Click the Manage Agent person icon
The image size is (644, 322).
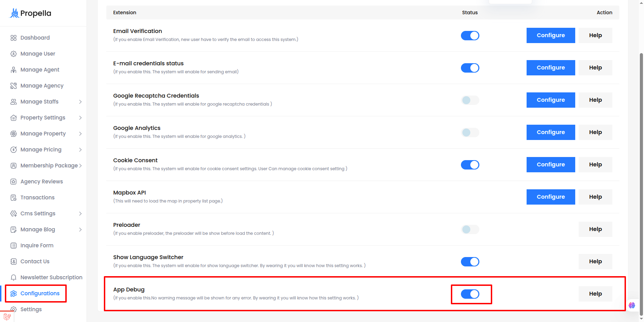(14, 70)
